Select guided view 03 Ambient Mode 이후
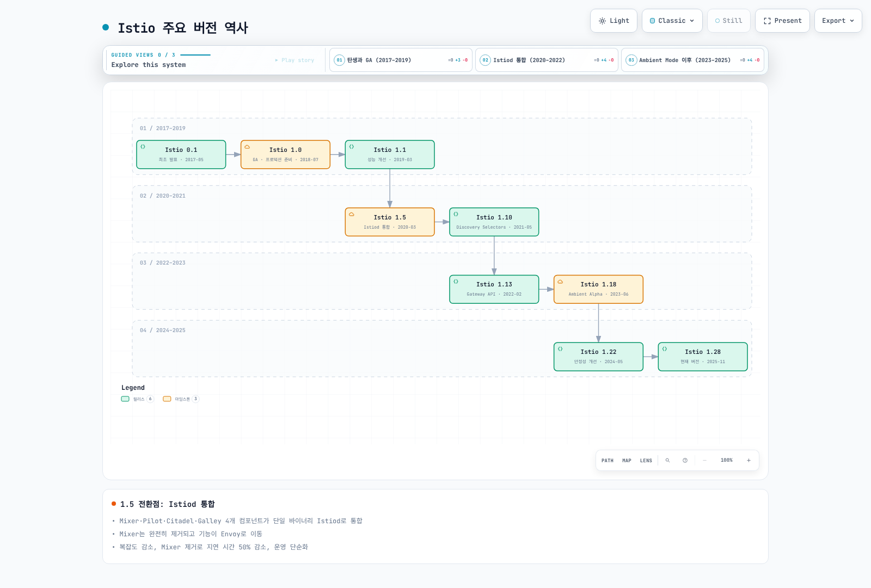 pos(692,60)
